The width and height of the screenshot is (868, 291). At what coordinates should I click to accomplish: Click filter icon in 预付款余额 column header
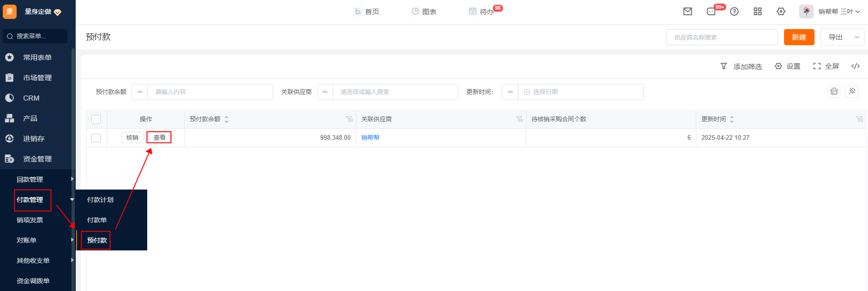click(349, 119)
